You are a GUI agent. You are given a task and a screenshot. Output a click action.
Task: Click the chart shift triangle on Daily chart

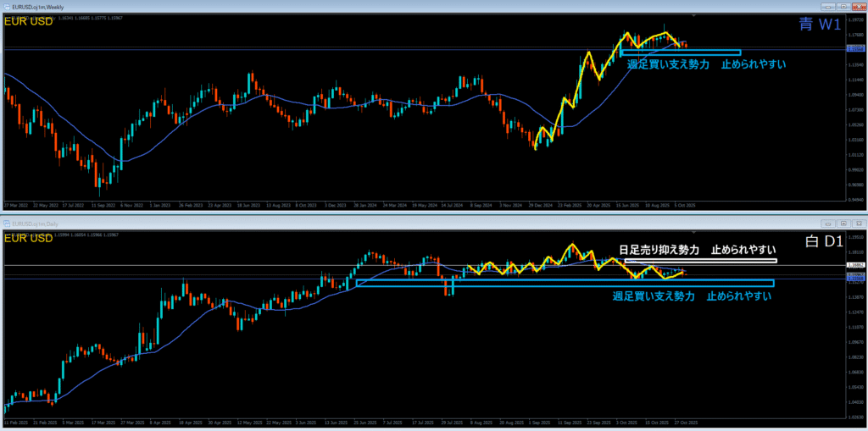695,232
